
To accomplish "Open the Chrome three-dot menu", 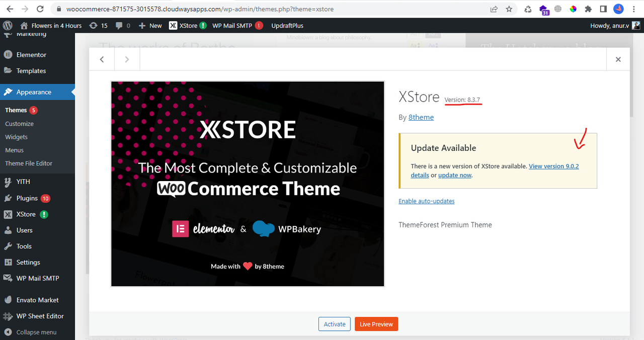I will pos(634,9).
